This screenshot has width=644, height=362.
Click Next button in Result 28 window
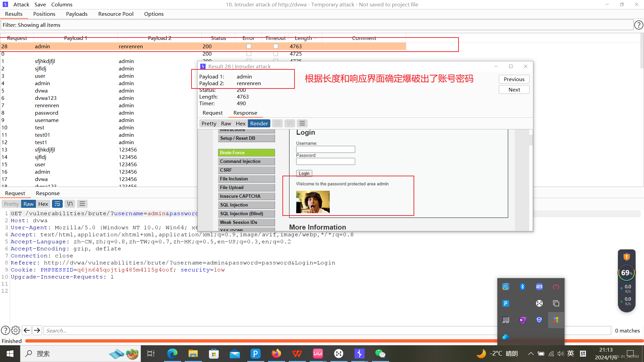point(514,89)
